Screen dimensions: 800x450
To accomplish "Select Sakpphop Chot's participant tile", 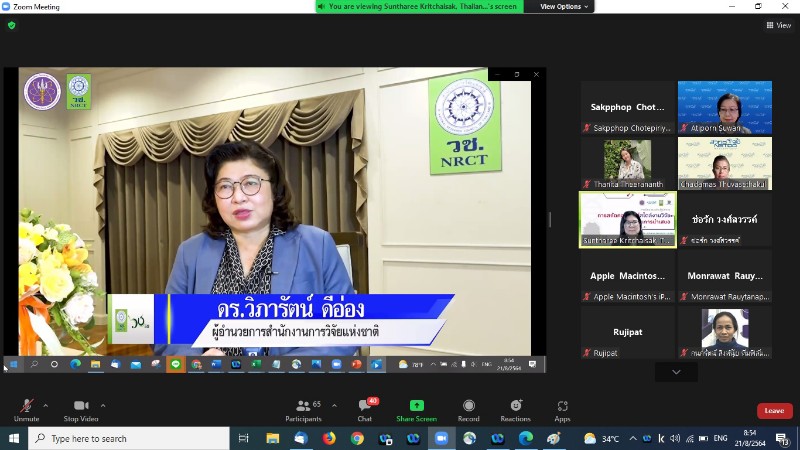I will click(627, 107).
